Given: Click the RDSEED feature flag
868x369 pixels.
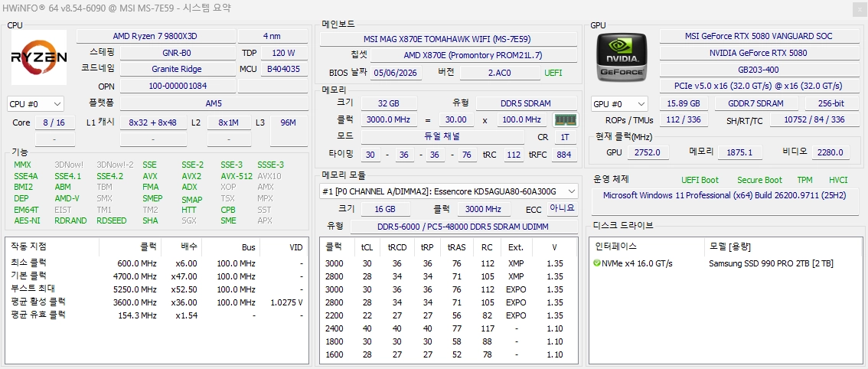Looking at the screenshot, I should tap(111, 220).
